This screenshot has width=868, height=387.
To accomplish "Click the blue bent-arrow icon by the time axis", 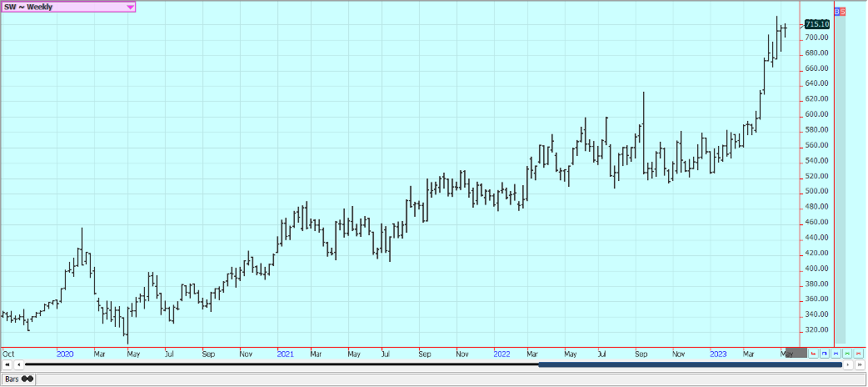I will pos(825,353).
